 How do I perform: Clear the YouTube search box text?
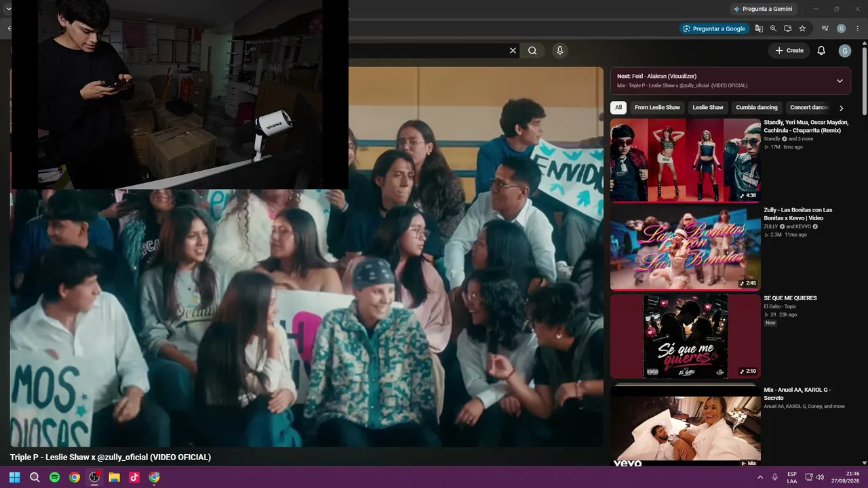click(x=513, y=50)
